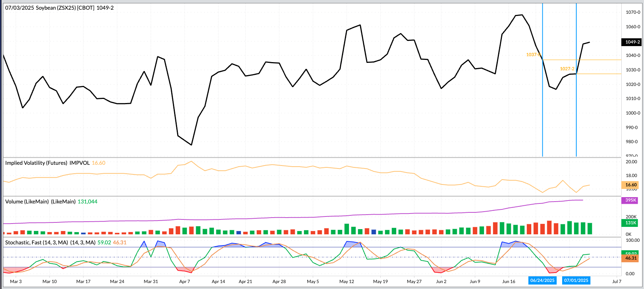This screenshot has height=289, width=644.
Task: Click the orange 1037-0 price level label
Action: 533,55
